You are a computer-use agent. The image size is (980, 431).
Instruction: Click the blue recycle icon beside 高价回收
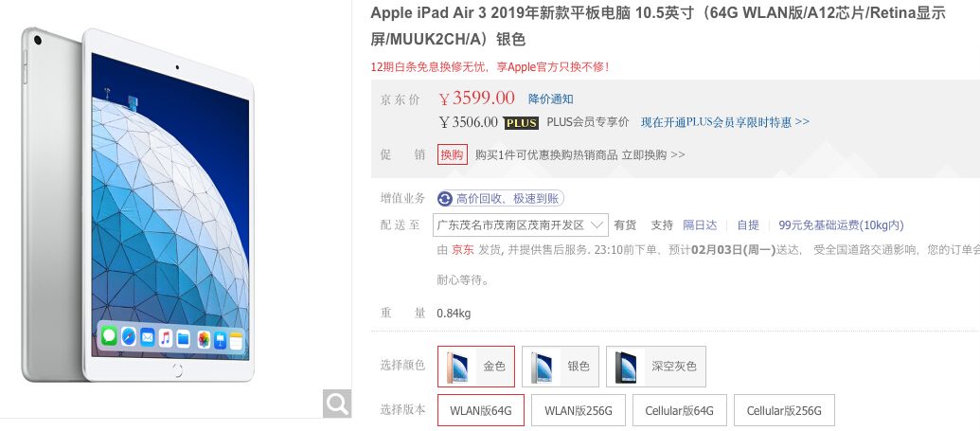point(445,199)
